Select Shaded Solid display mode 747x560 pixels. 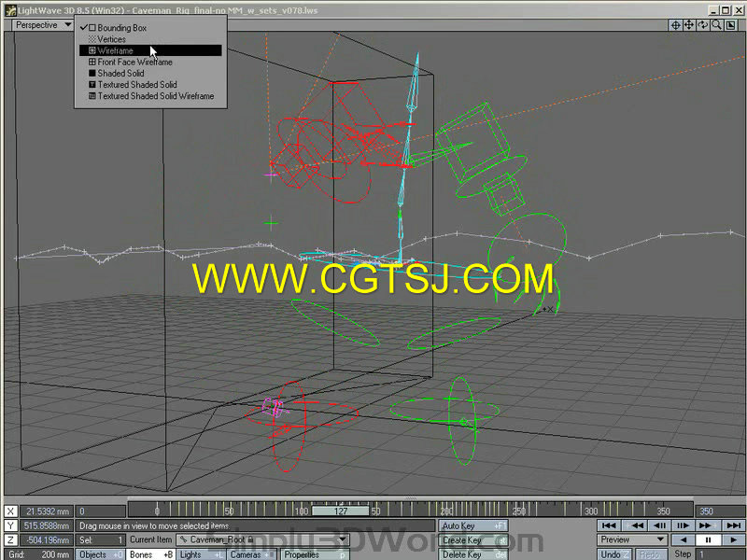click(x=150, y=74)
